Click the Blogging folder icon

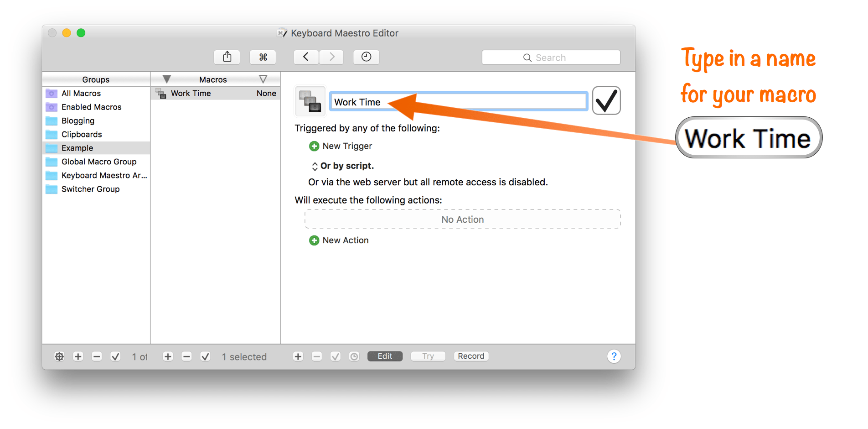click(52, 120)
